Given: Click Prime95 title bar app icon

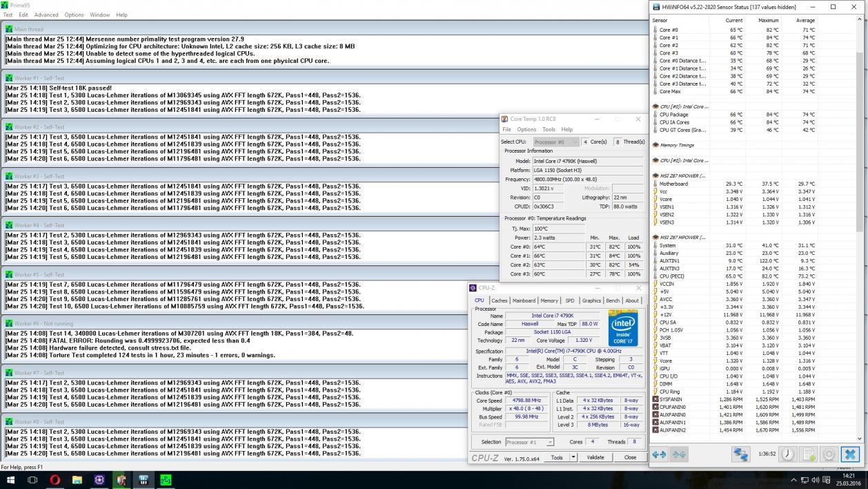Looking at the screenshot, I should point(6,5).
